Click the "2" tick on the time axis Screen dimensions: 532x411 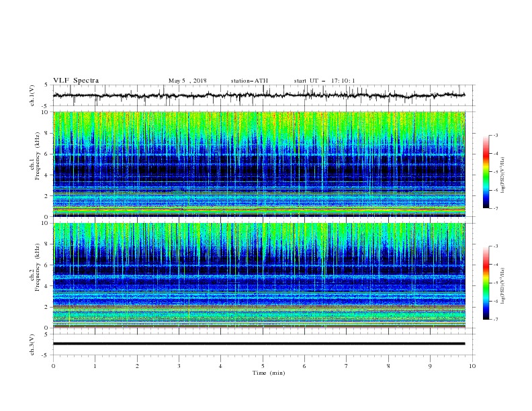(137, 366)
